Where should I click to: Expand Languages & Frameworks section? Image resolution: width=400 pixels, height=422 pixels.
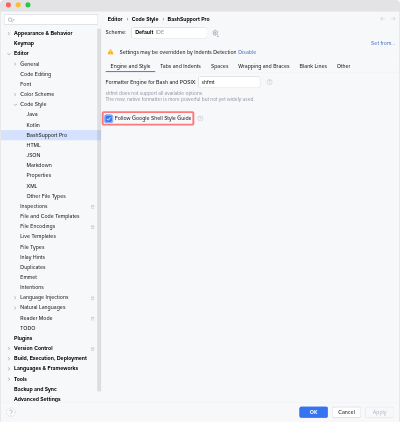point(9,368)
